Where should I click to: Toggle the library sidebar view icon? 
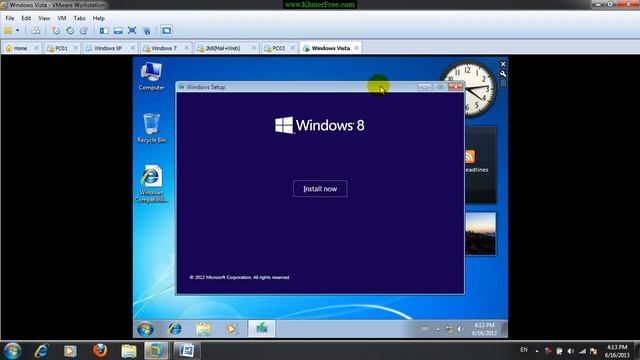pos(104,31)
